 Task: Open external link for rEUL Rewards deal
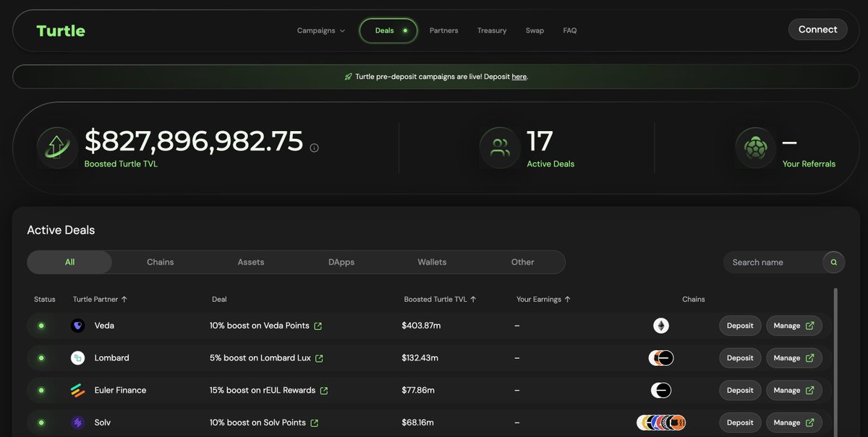pyautogui.click(x=324, y=391)
